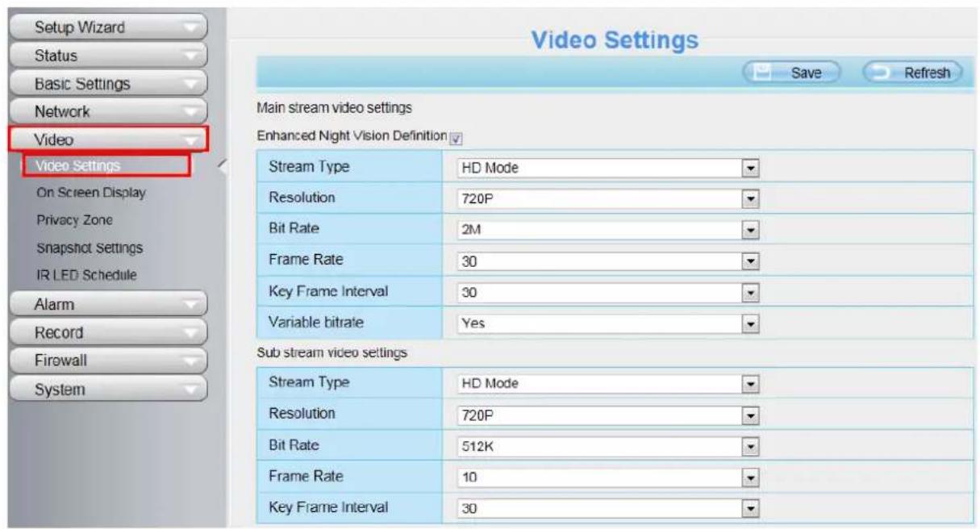Expand the System menu

(x=109, y=389)
